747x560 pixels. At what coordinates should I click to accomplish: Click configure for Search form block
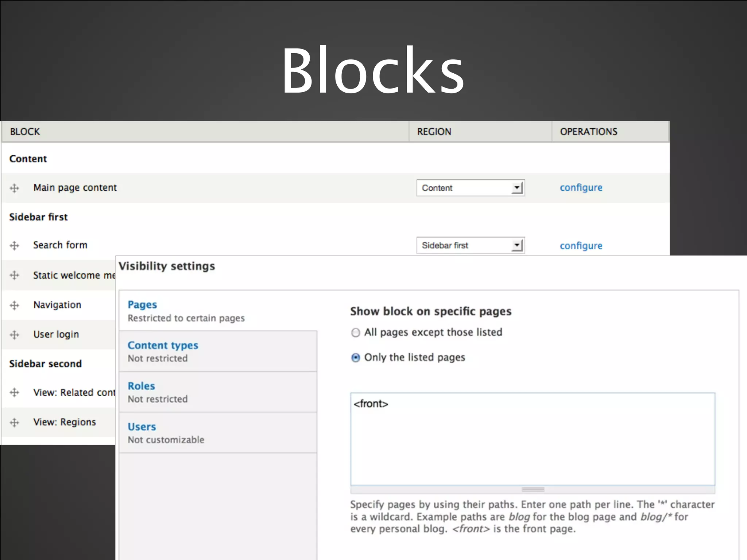[581, 246]
